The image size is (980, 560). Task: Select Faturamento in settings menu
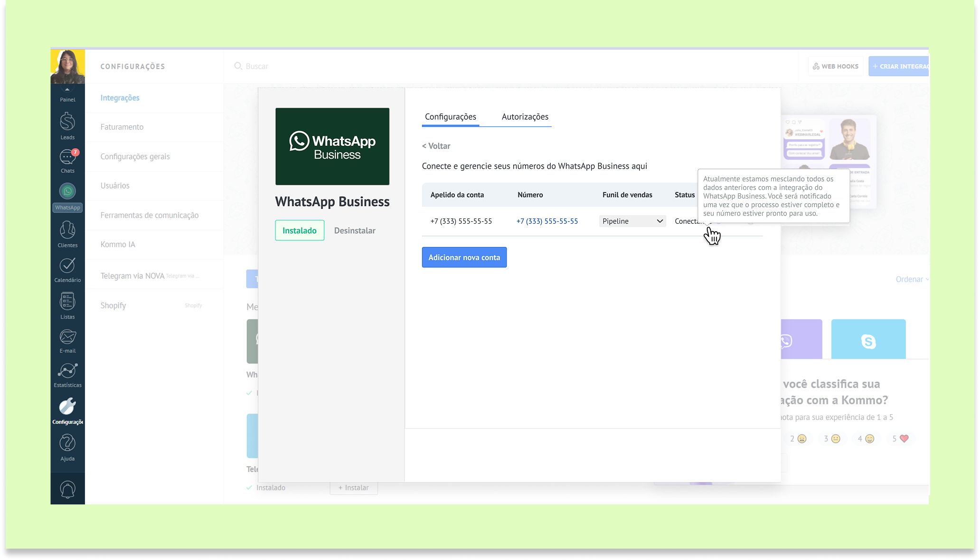click(122, 127)
